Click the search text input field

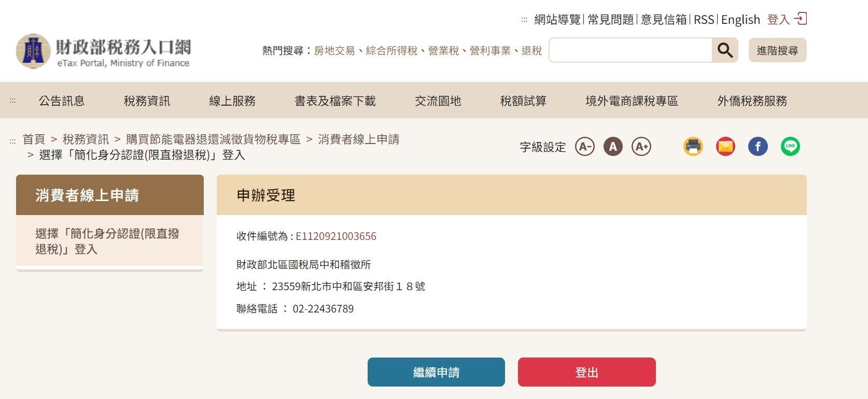coord(631,50)
